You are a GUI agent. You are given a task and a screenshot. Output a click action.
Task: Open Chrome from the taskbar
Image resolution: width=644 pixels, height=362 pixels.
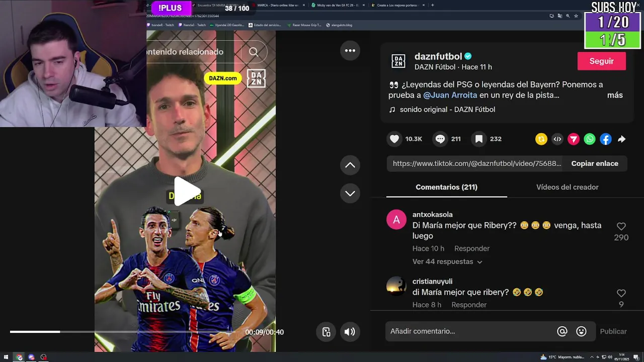(x=19, y=357)
